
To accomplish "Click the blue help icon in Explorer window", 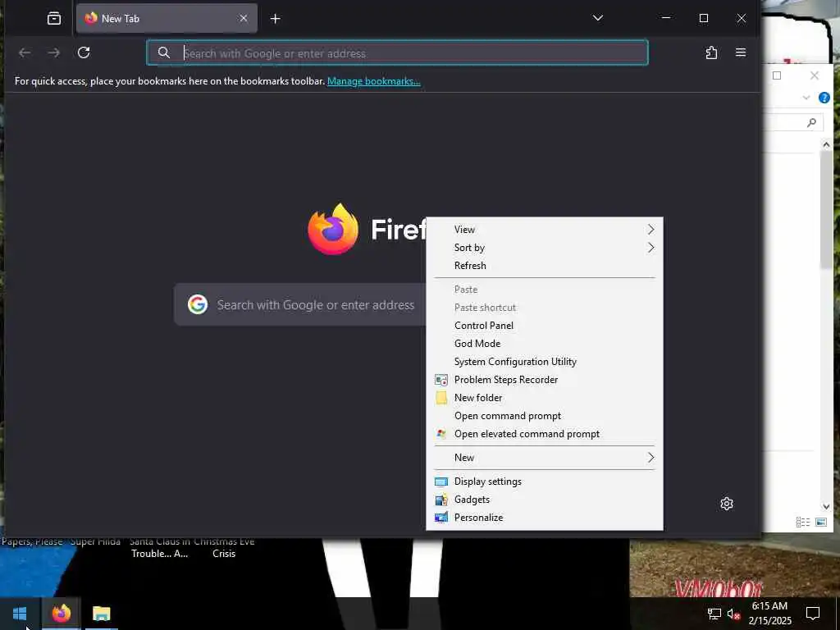I will coord(824,98).
